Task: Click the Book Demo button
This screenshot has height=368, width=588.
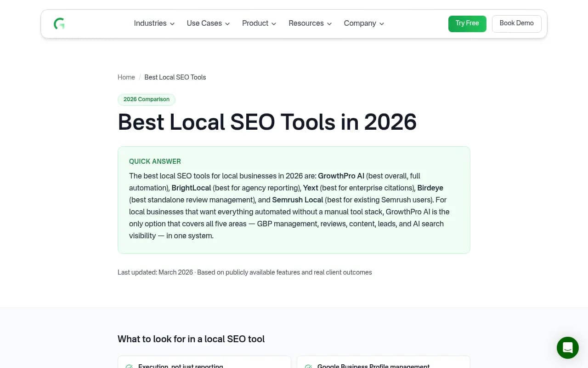Action: 517,23
